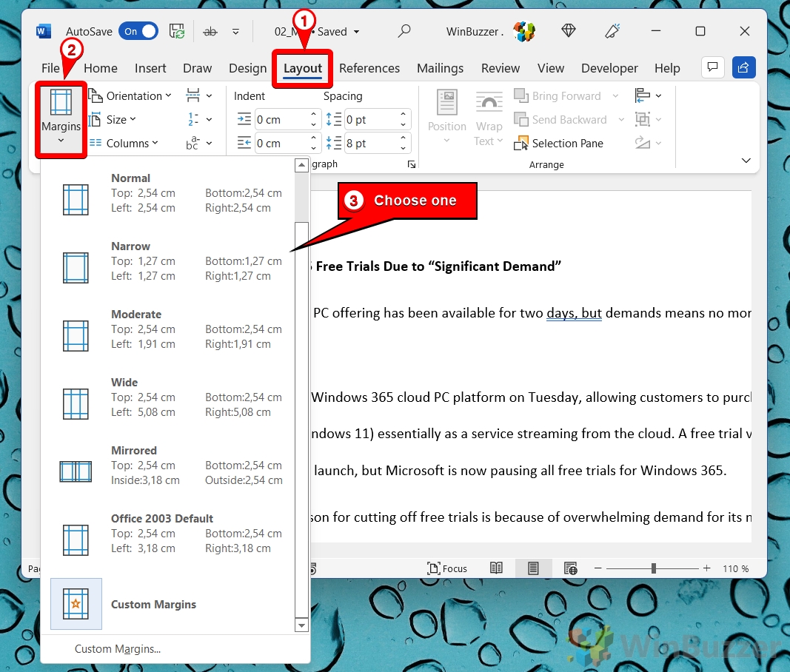Switch to Read Mode view icon
Image resolution: width=790 pixels, height=672 pixels.
[496, 568]
